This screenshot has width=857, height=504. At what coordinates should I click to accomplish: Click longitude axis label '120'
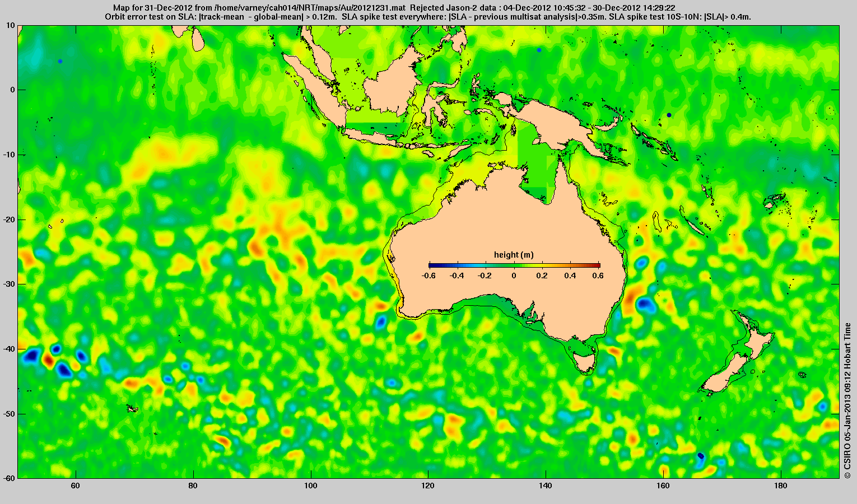click(428, 486)
